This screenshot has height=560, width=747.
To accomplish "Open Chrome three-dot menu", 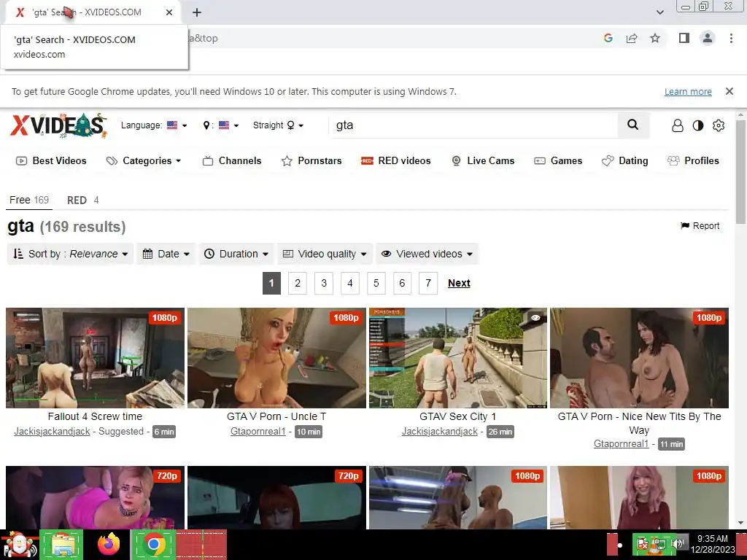I will (x=731, y=38).
